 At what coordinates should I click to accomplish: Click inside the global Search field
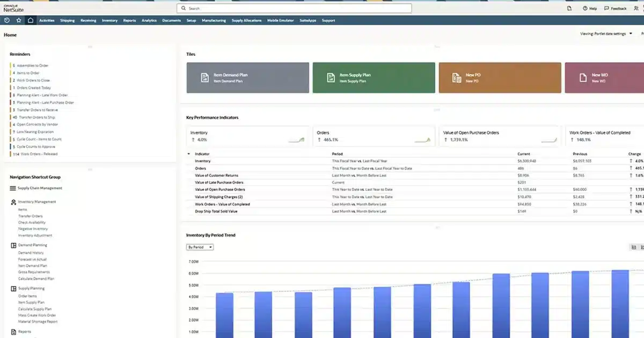point(294,8)
